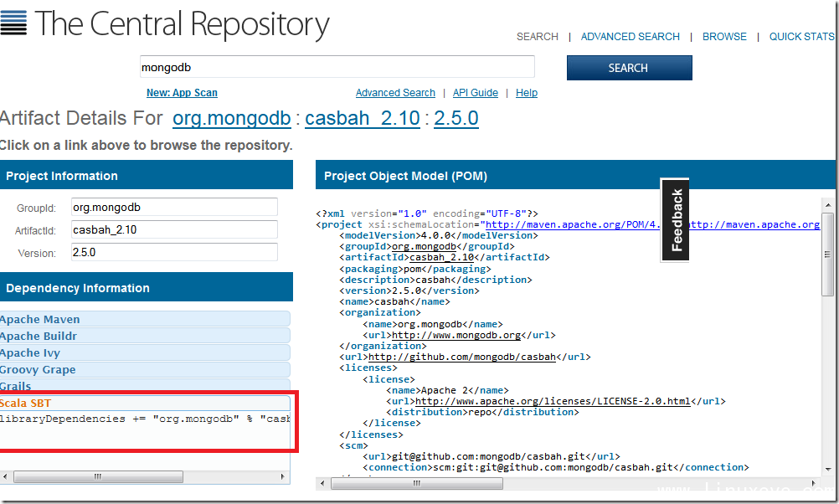This screenshot has width=839, height=504.
Task: Collapse the Scala SBT dependency section
Action: coord(145,403)
